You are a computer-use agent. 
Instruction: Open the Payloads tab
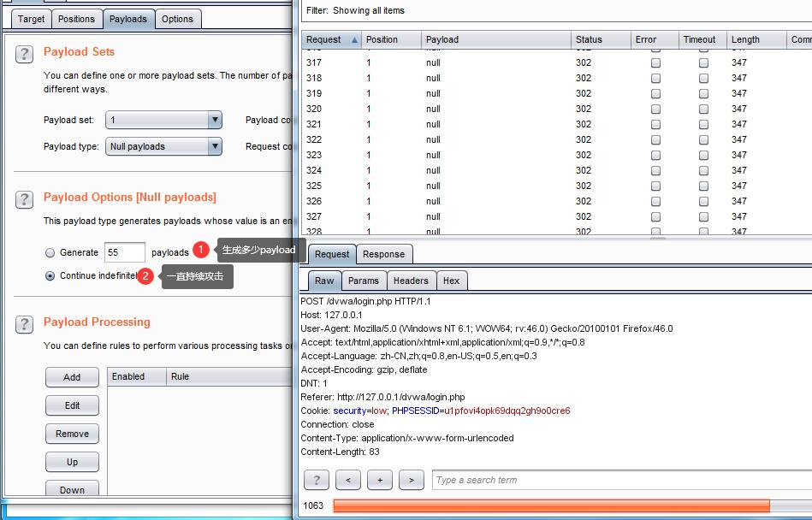click(127, 19)
